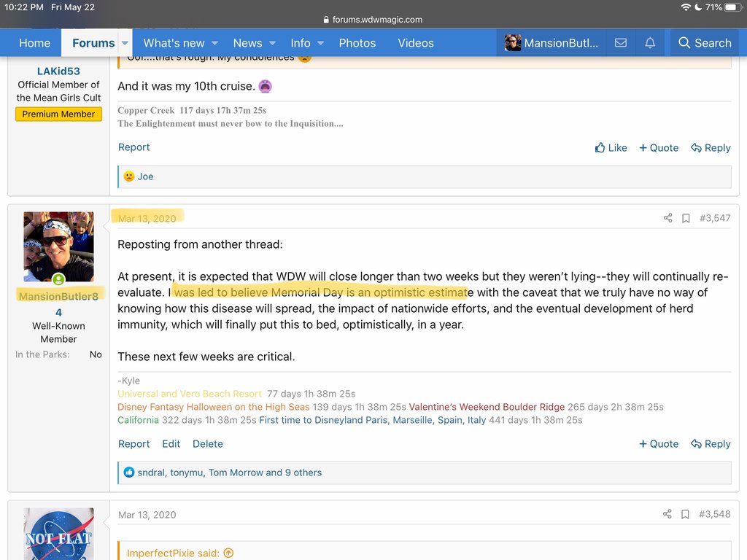Delete the Mar 13 repost
The image size is (747, 560).
point(207,443)
